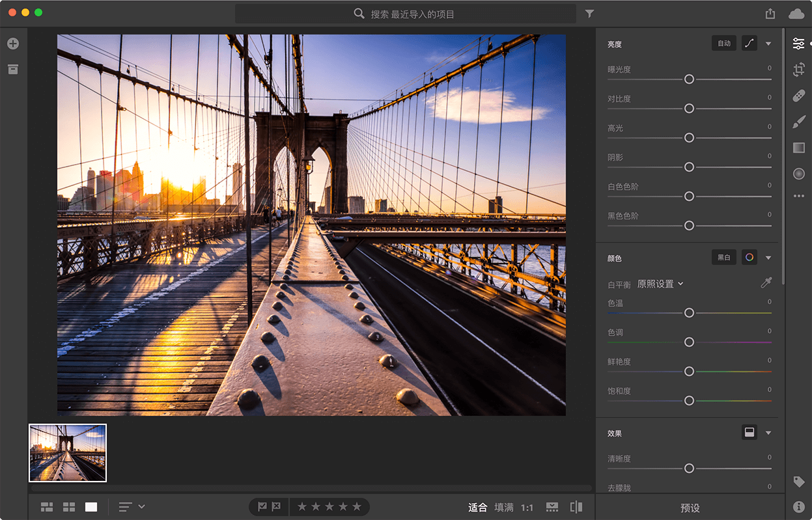
Task: Open the cloud sync status icon
Action: [796, 14]
